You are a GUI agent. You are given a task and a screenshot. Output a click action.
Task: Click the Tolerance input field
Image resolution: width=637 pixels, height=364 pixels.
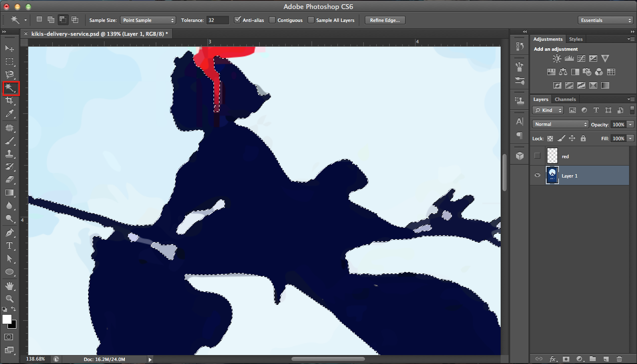218,20
